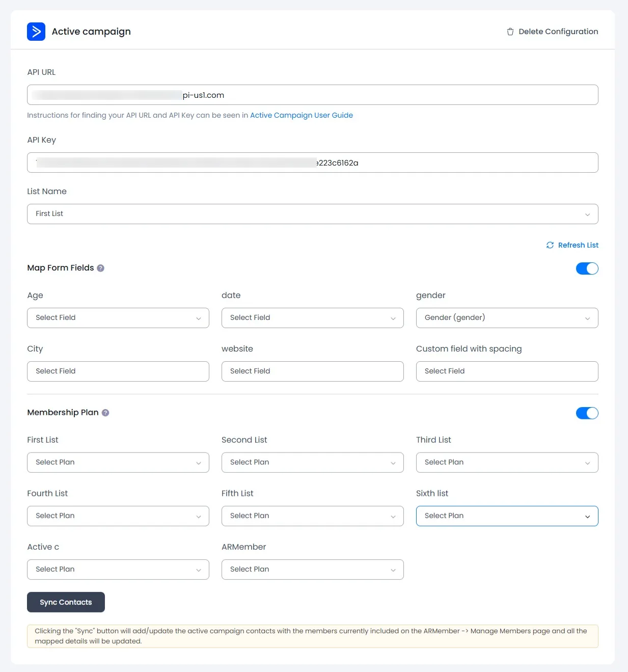Screen dimensions: 628x672
Task: Open the Fifth List plan dropdown
Action: [x=313, y=516]
